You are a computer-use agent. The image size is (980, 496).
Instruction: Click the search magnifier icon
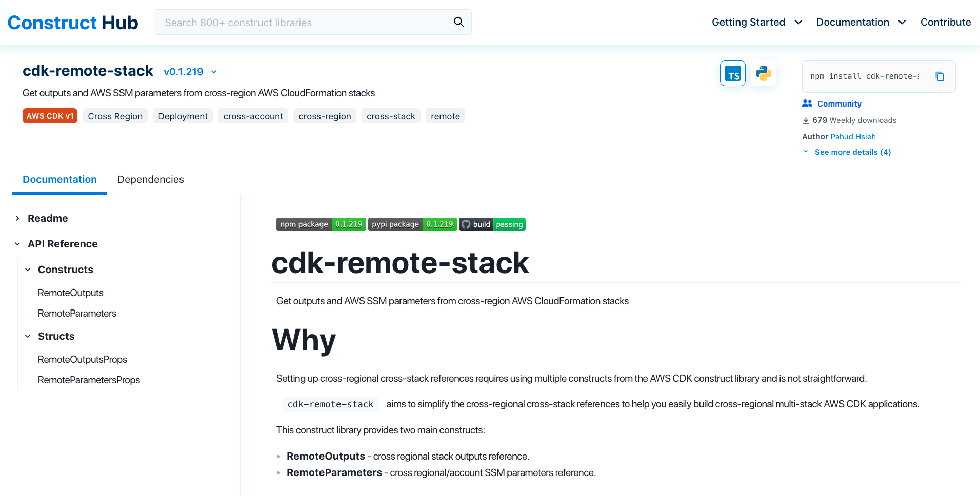pos(458,22)
